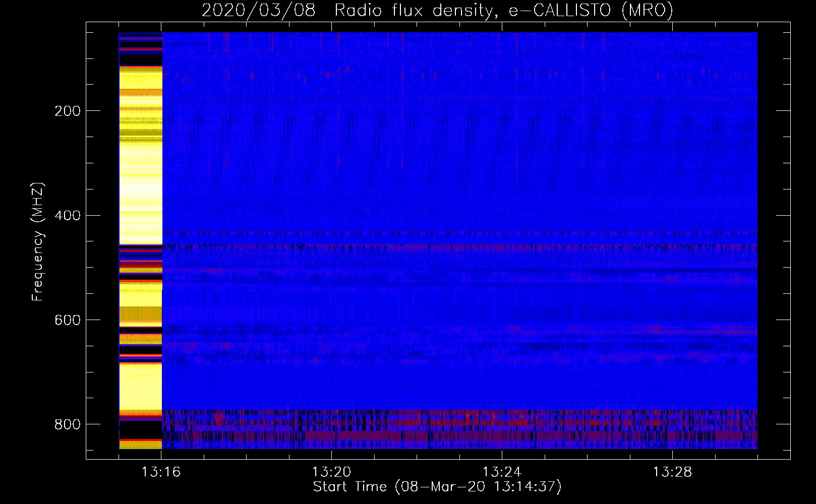
Task: Click the '800' frequency tick label
Action: 68,425
